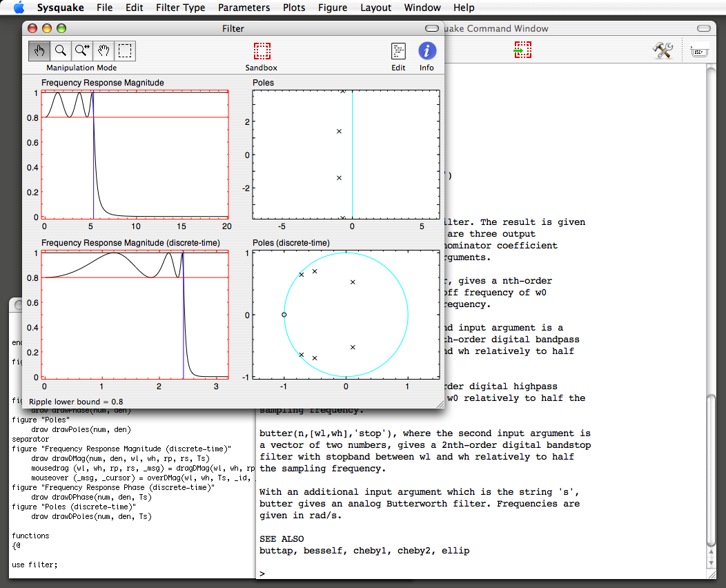This screenshot has height=588, width=726.
Task: Click the Command Window scroll down arrow
Action: [712, 562]
